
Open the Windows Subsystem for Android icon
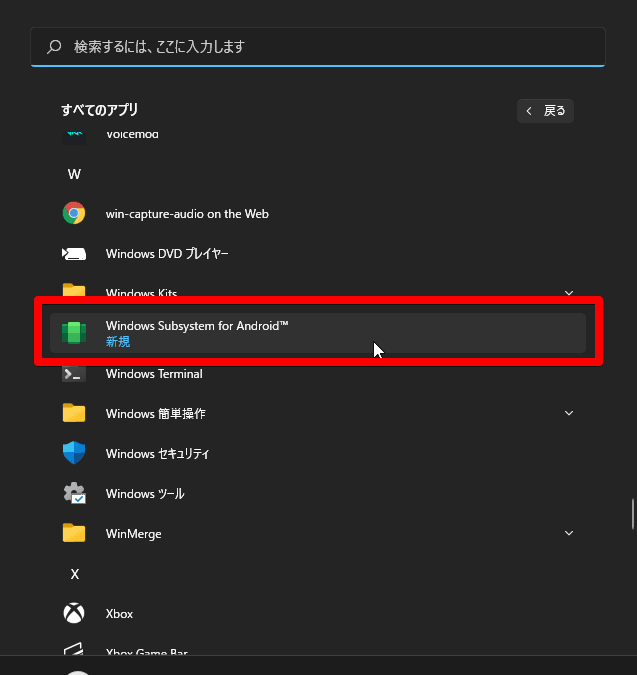click(x=74, y=333)
